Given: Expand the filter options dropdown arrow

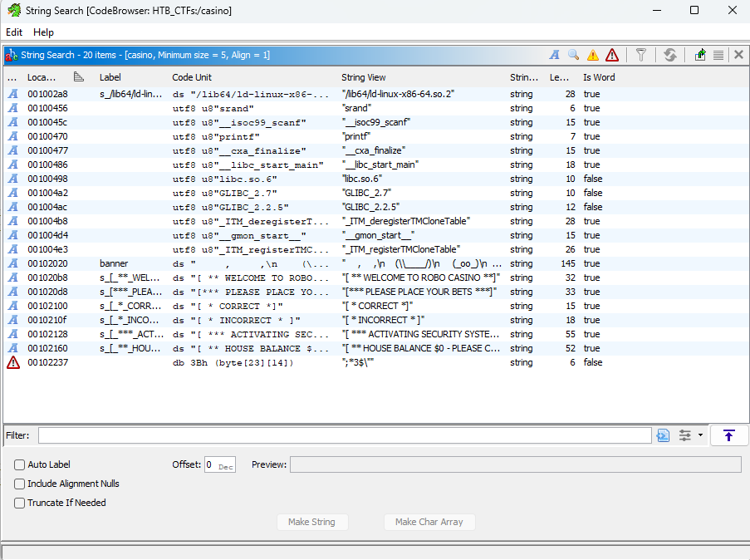Looking at the screenshot, I should click(700, 435).
